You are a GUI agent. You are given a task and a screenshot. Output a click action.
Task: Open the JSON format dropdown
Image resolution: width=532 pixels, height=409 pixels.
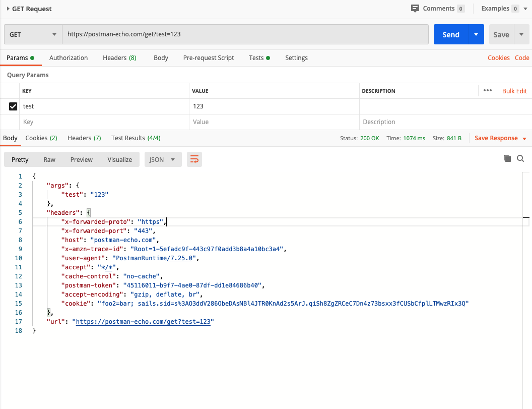point(163,160)
